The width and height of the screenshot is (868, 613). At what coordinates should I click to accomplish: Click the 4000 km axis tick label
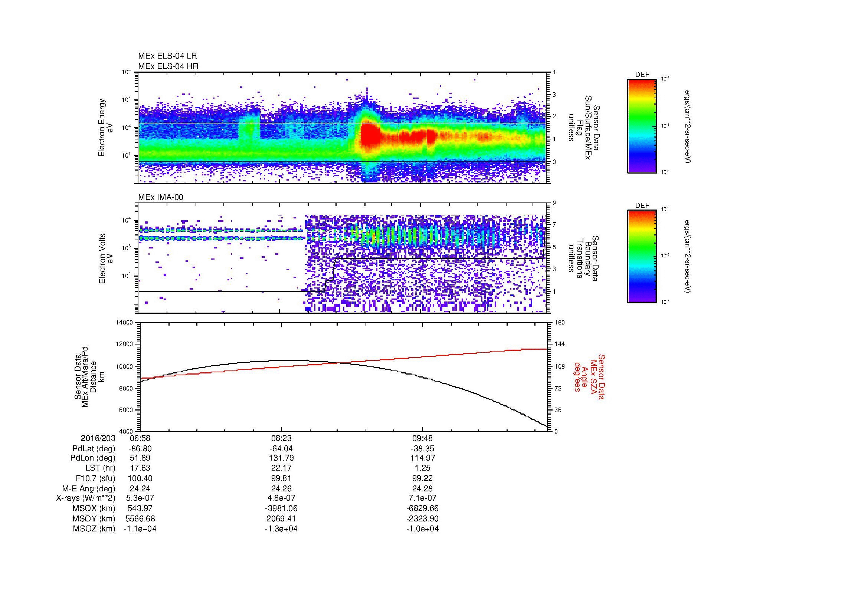[127, 431]
